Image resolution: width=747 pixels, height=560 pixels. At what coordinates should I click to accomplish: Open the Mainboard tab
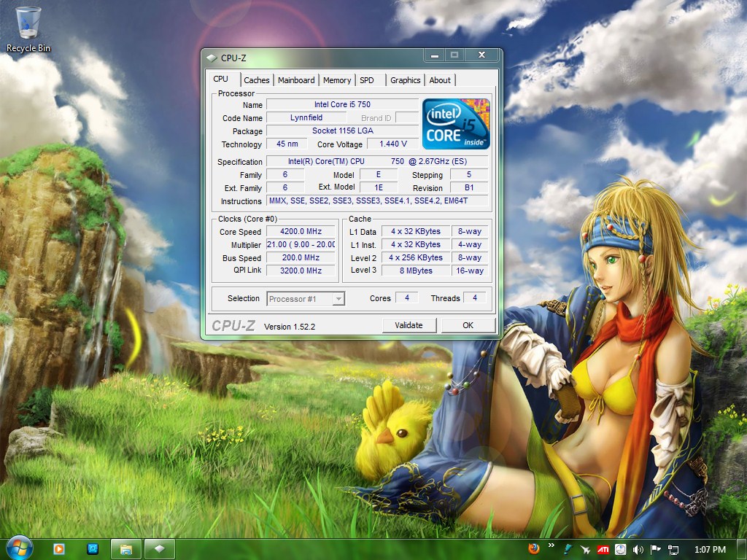pyautogui.click(x=296, y=80)
